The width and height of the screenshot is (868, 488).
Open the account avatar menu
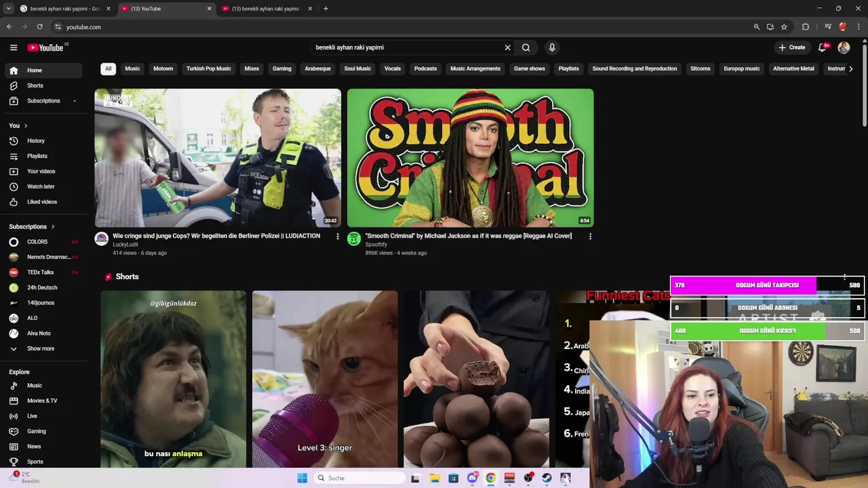point(844,47)
